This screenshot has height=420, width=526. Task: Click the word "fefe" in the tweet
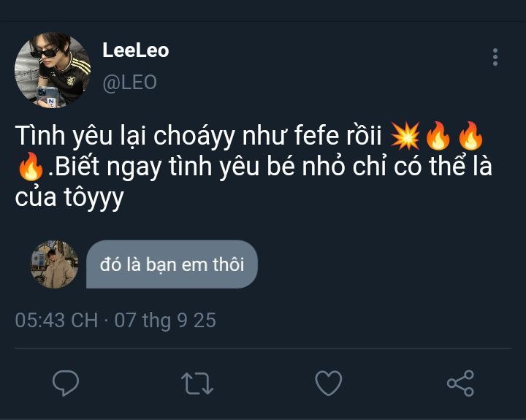pos(316,137)
